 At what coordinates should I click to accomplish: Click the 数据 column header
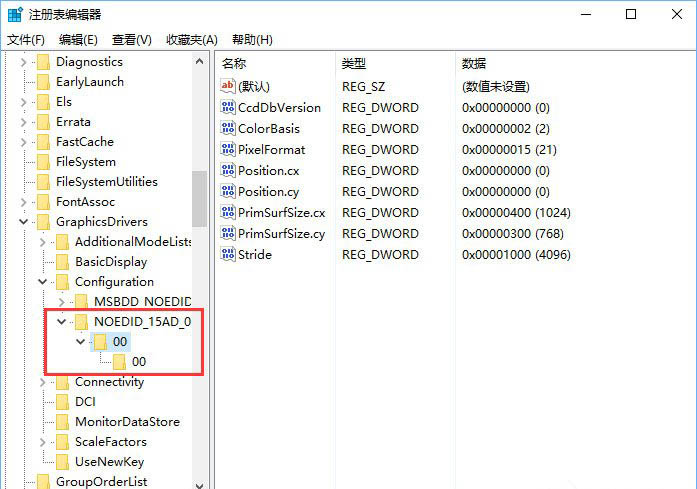(x=474, y=64)
